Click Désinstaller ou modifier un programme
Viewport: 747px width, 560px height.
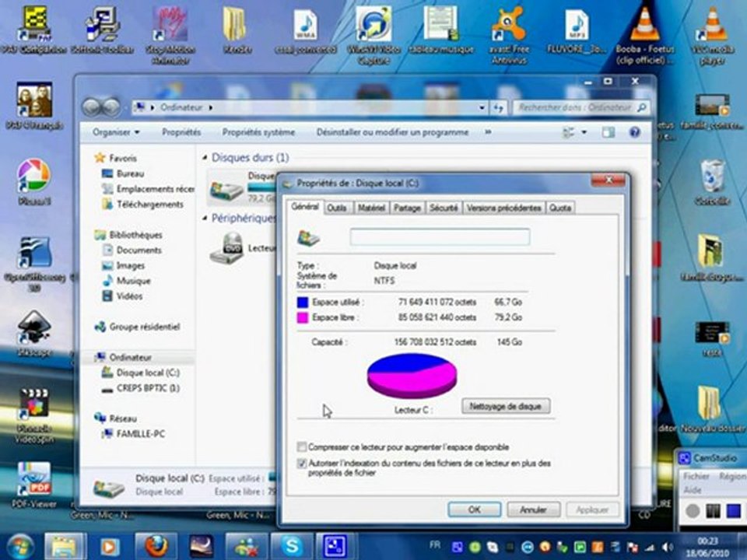coord(392,132)
